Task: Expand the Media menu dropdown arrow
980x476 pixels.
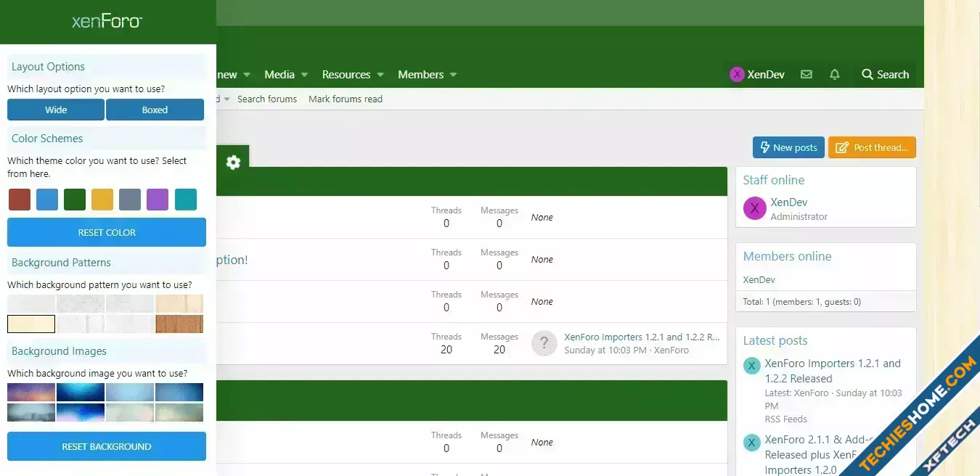Action: 305,75
